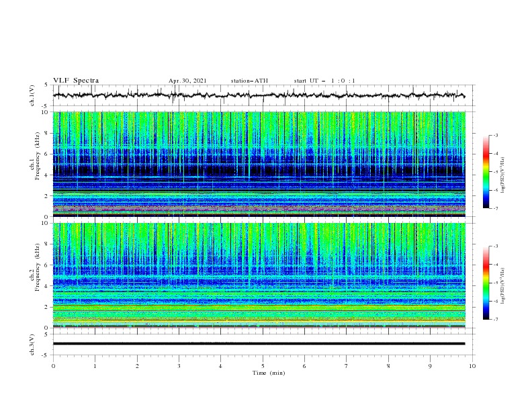Click the "station=ATH" header label
The height and width of the screenshot is (411, 532).
coord(249,81)
